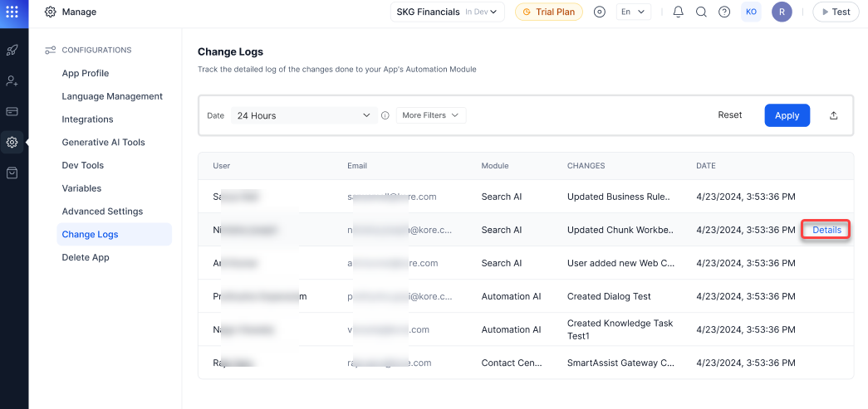Expand the SKG Financials app dropdown
The width and height of the screenshot is (868, 409).
pyautogui.click(x=447, y=12)
